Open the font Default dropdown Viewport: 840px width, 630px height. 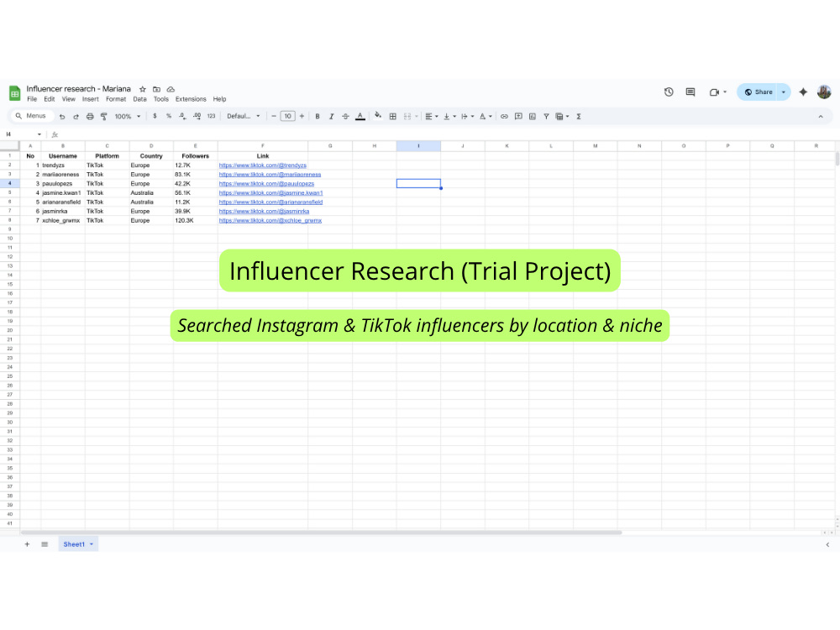click(x=244, y=116)
